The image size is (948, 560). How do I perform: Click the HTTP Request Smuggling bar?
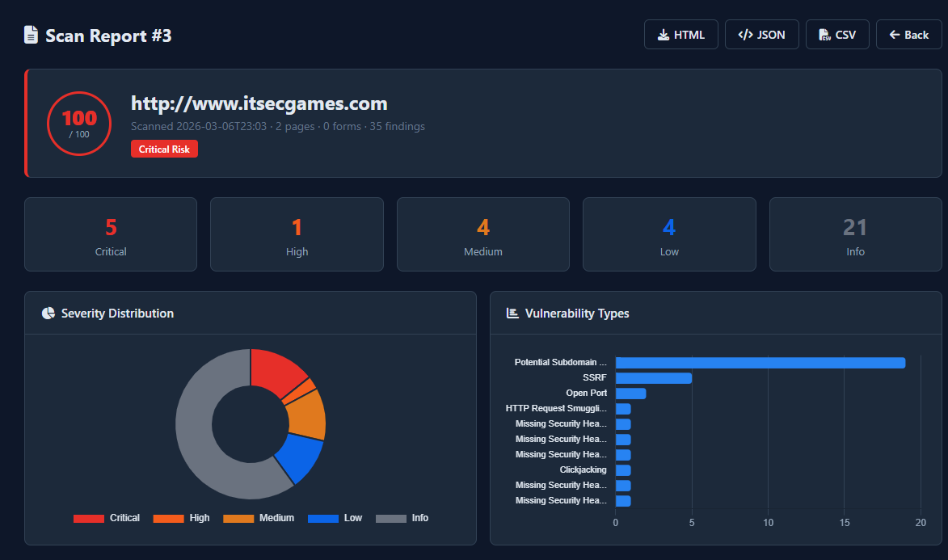(623, 409)
